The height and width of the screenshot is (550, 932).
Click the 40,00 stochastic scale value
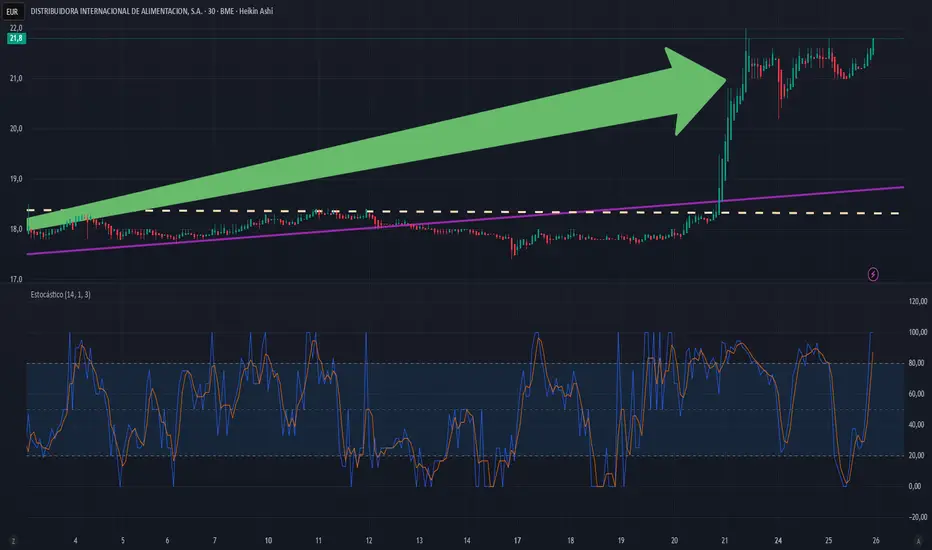click(917, 425)
